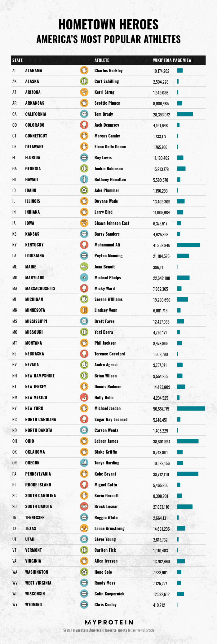
Task: Click the boxing glove icon beside Kentucky
Action: (84, 245)
